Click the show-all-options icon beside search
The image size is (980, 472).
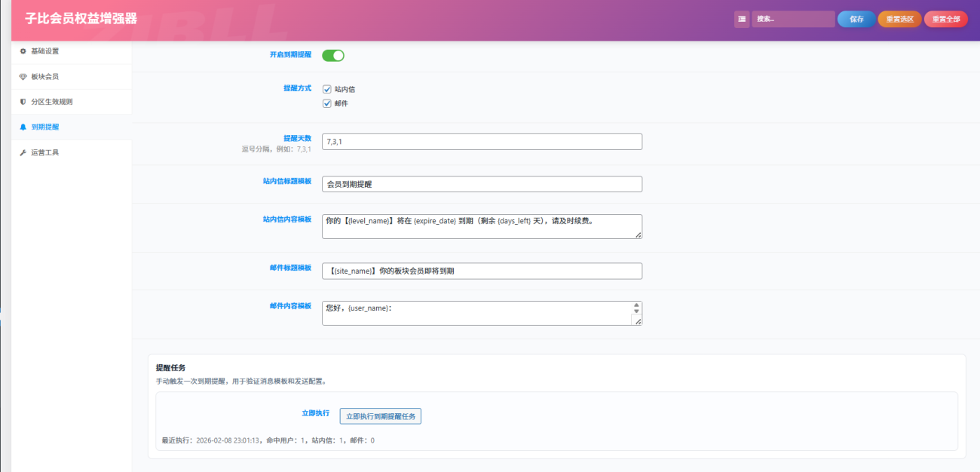click(742, 19)
